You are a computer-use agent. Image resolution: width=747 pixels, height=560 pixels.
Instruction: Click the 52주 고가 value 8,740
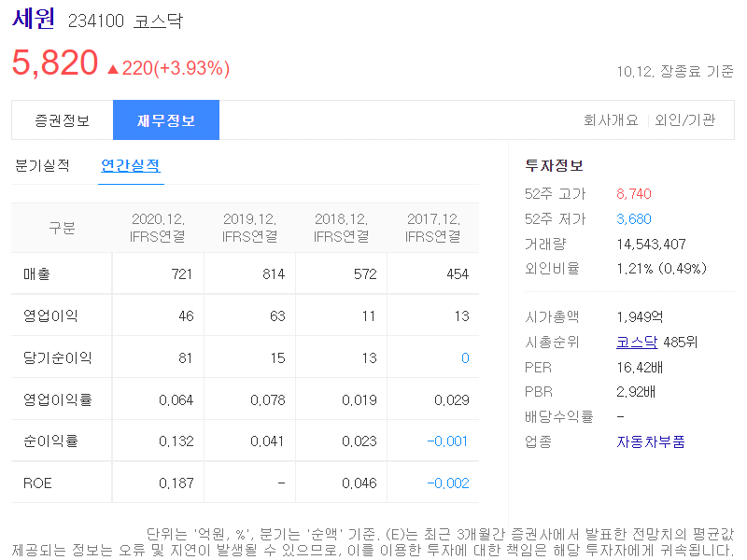[x=634, y=194]
